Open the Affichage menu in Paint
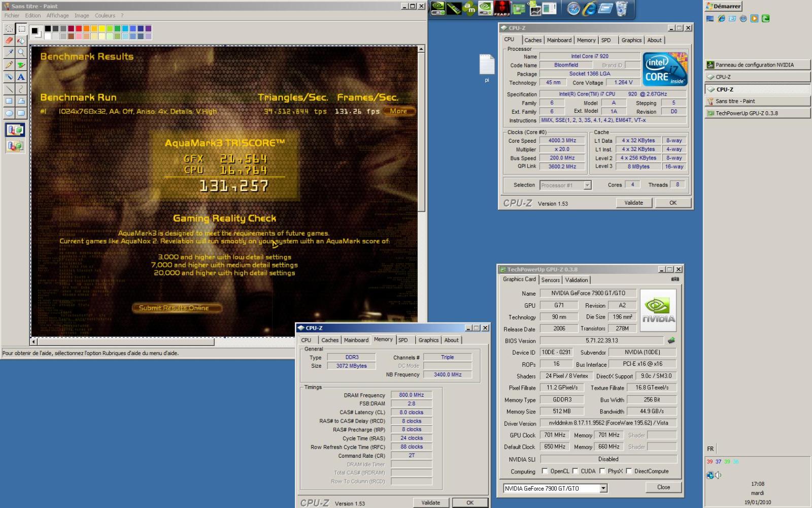Screen dimensions: 812x508 (x=57, y=16)
